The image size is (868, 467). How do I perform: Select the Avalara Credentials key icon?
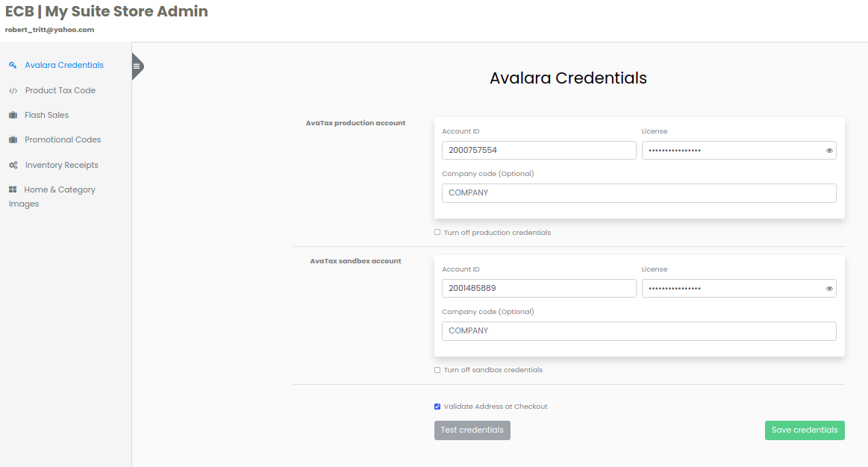(x=13, y=65)
